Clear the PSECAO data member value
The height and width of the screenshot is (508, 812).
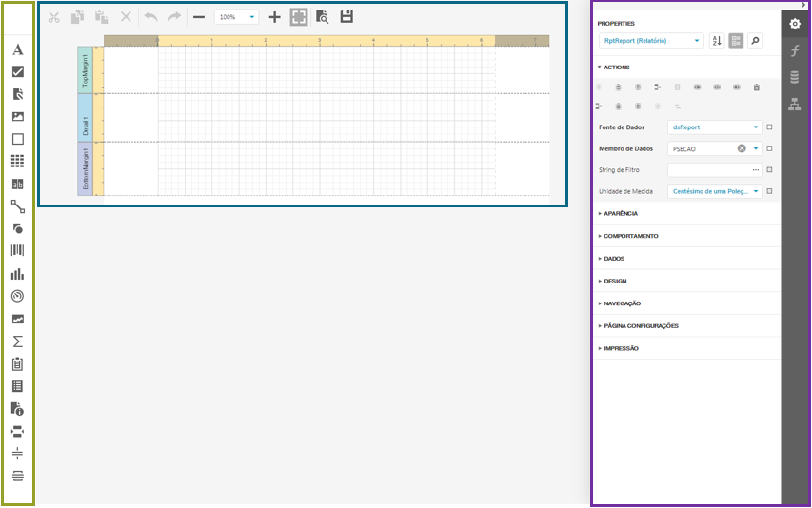[x=742, y=149]
